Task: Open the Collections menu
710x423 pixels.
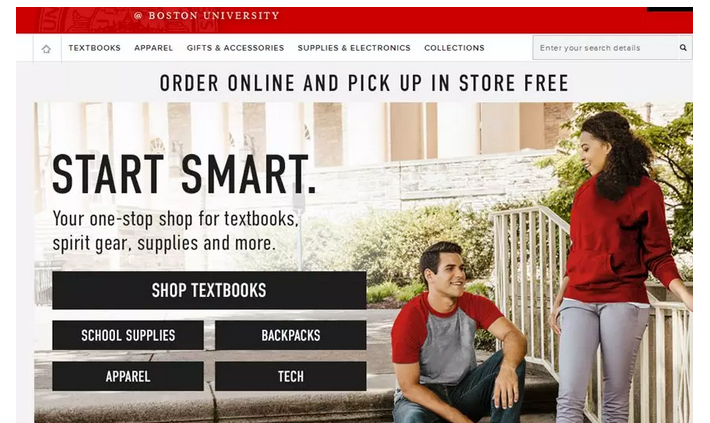Action: pos(454,48)
